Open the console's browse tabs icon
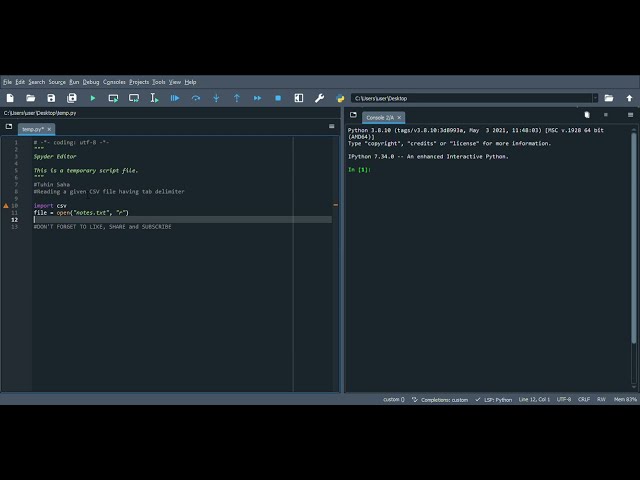 (353, 115)
